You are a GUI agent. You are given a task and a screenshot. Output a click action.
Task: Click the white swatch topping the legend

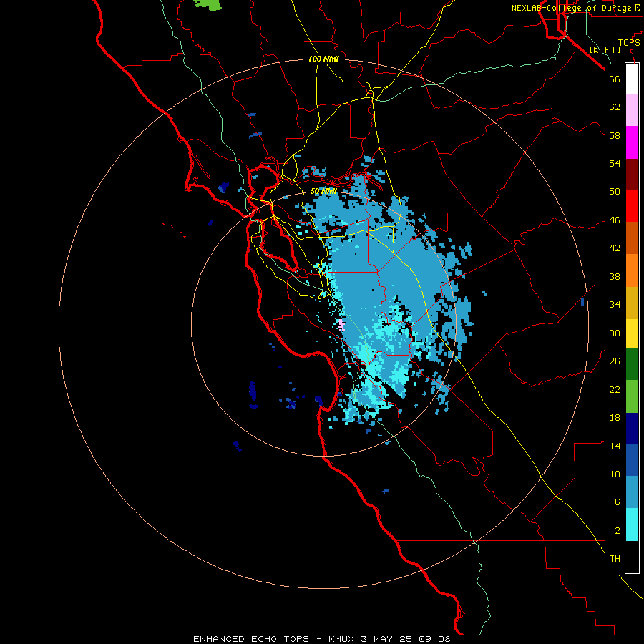pyautogui.click(x=632, y=79)
